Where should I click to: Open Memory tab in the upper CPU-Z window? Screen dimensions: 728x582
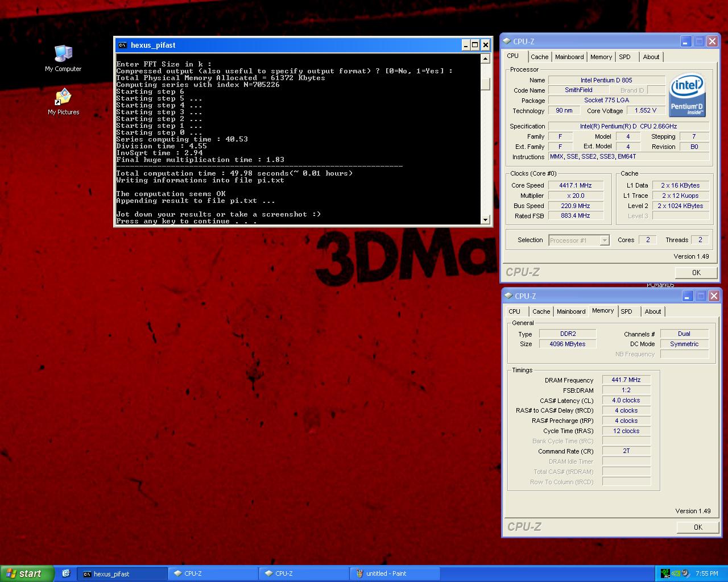pos(601,57)
